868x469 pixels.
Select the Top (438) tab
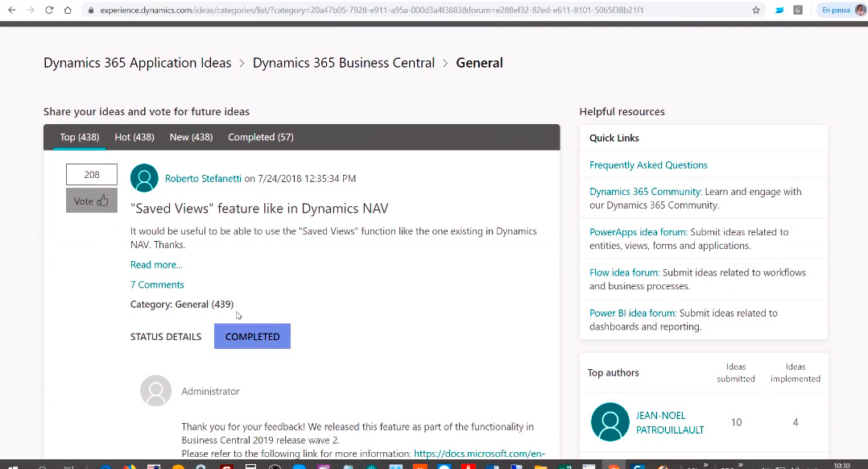pos(79,137)
